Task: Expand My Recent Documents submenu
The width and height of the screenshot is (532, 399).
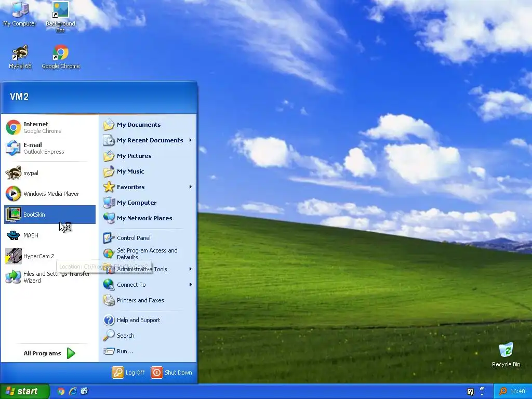Action: tap(148, 140)
